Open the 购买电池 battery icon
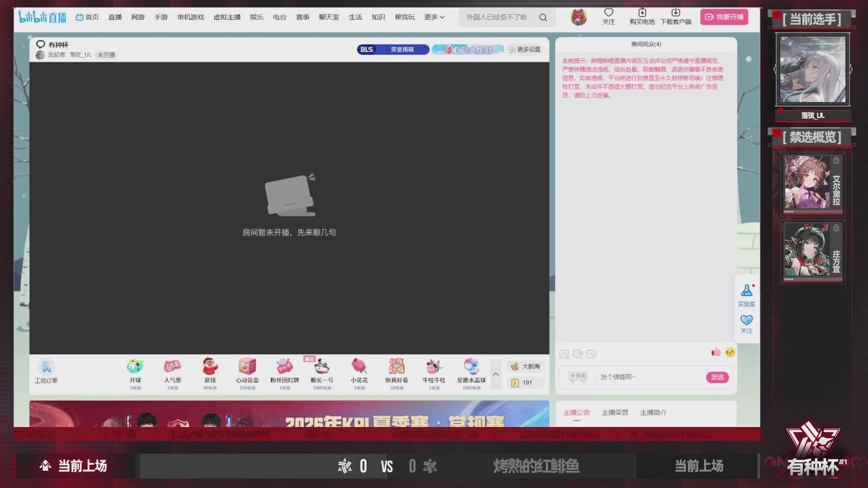Viewport: 868px width, 488px height. pyautogui.click(x=642, y=17)
